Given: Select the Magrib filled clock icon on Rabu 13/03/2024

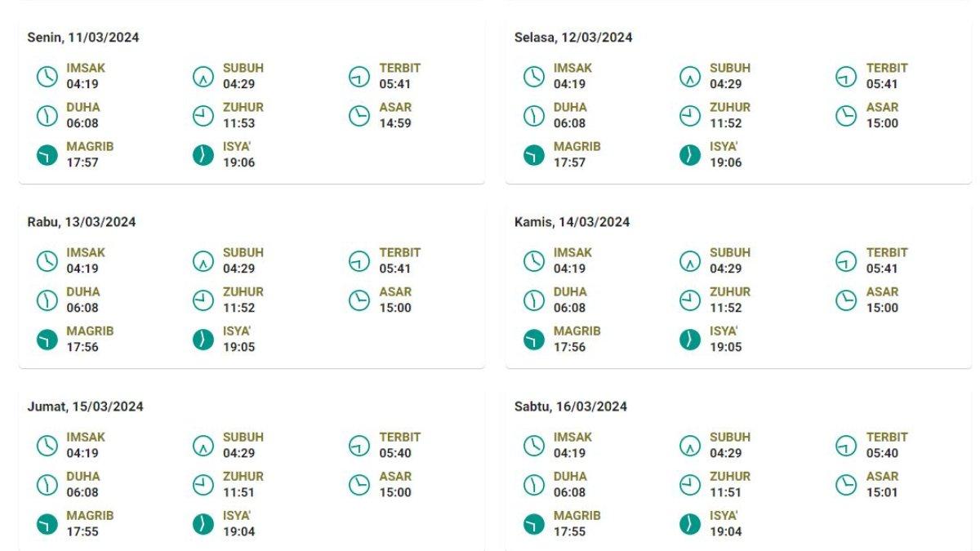Looking at the screenshot, I should (47, 340).
